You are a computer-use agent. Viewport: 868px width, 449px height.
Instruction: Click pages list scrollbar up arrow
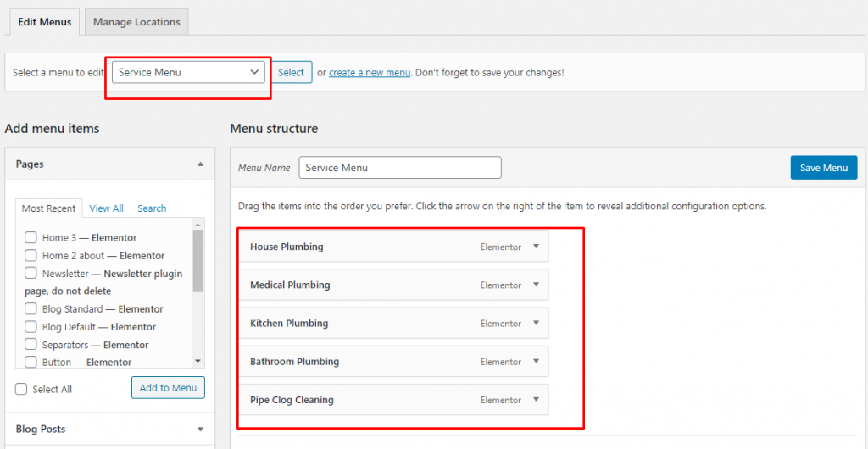(198, 224)
